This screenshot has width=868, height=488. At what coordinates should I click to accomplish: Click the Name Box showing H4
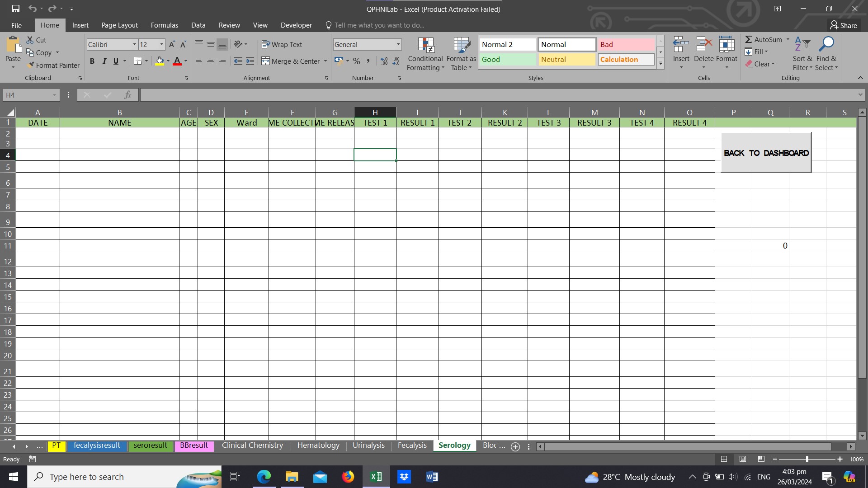(x=27, y=95)
